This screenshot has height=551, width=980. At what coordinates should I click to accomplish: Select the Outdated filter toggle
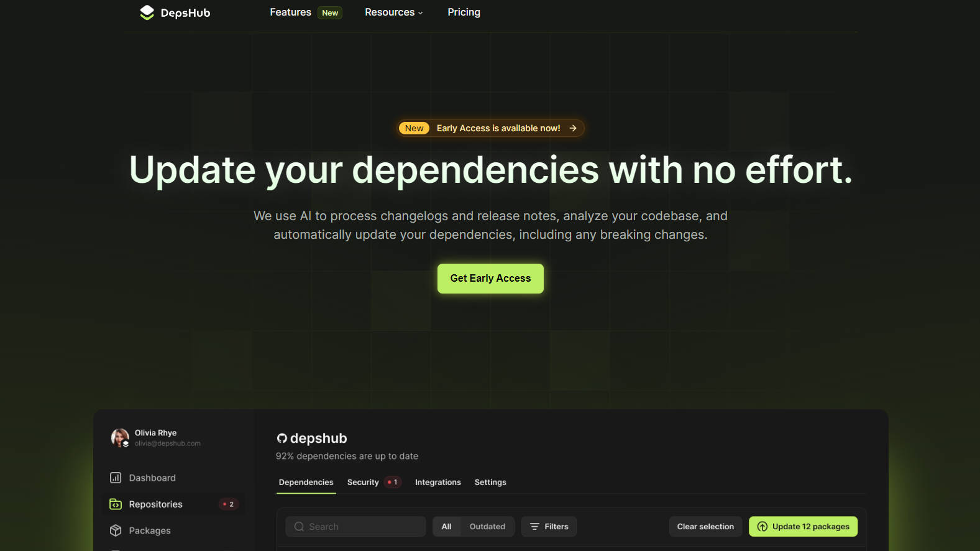(487, 527)
